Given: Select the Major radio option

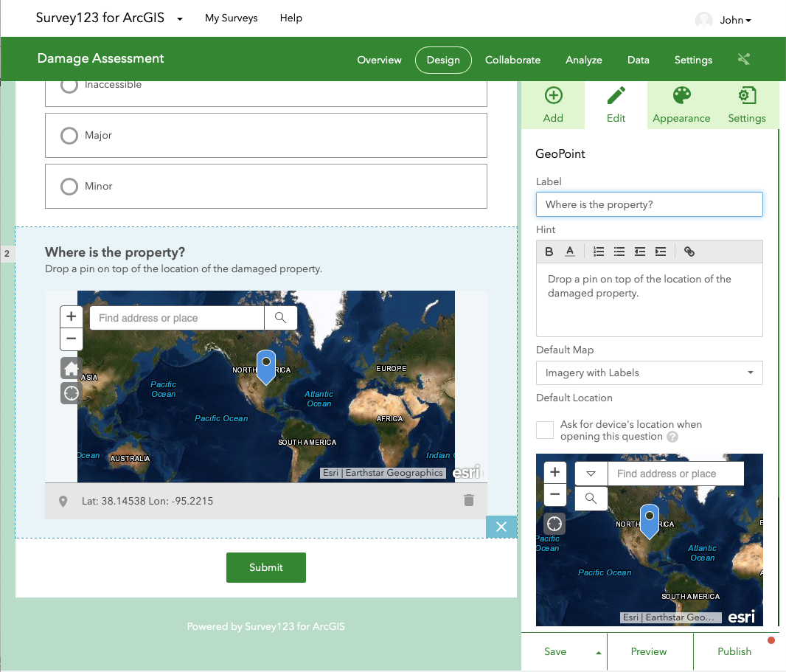Looking at the screenshot, I should [x=69, y=136].
